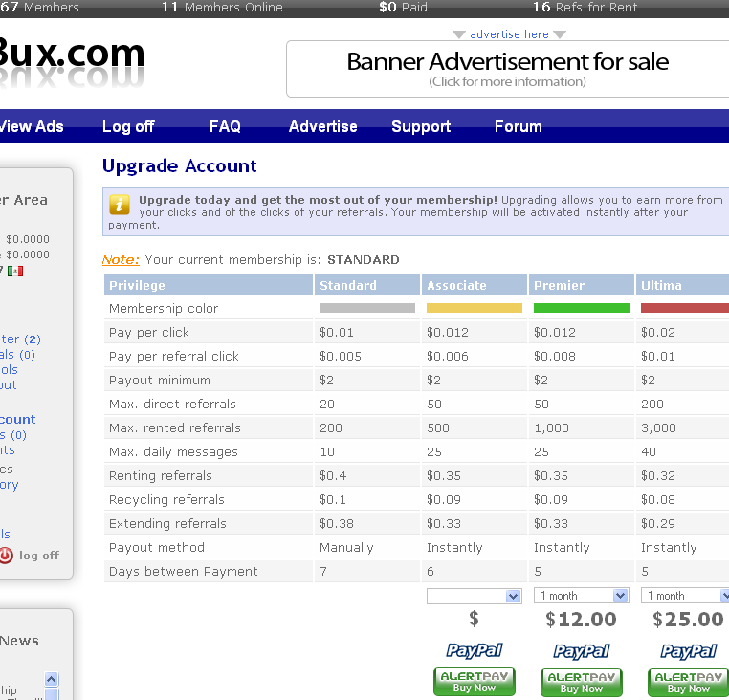This screenshot has width=729, height=700.
Task: Click the $25.00 Ultima price
Action: point(688,619)
